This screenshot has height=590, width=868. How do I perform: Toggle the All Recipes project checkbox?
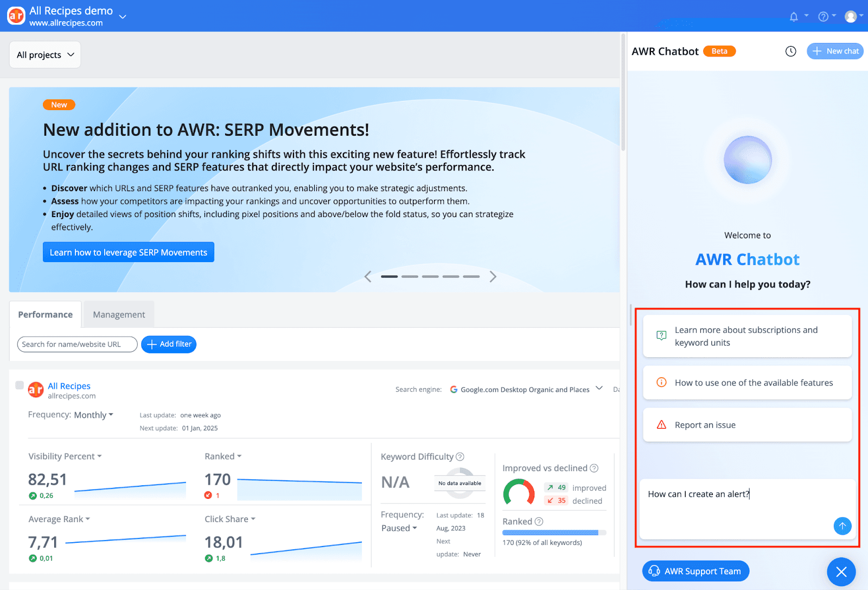pos(20,385)
